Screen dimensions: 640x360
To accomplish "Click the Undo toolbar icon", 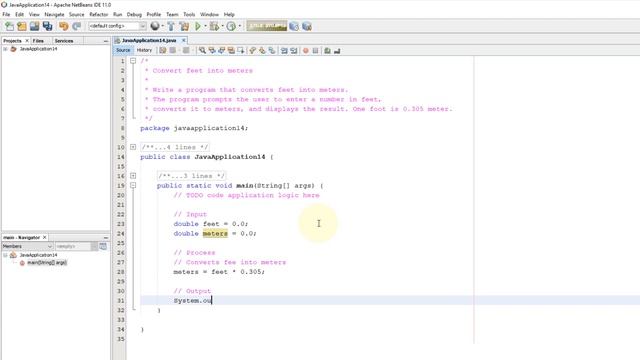I will [64, 27].
